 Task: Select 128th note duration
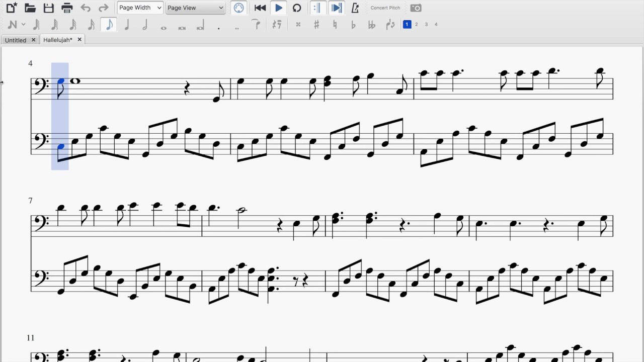point(36,24)
